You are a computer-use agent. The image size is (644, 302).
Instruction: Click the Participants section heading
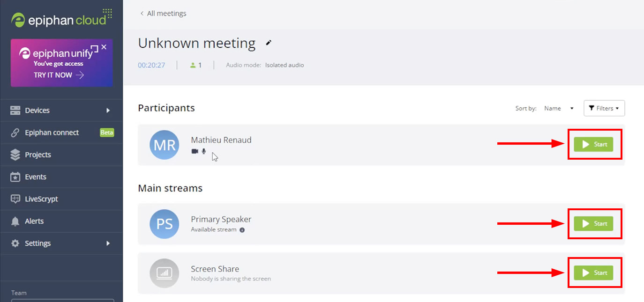click(166, 108)
